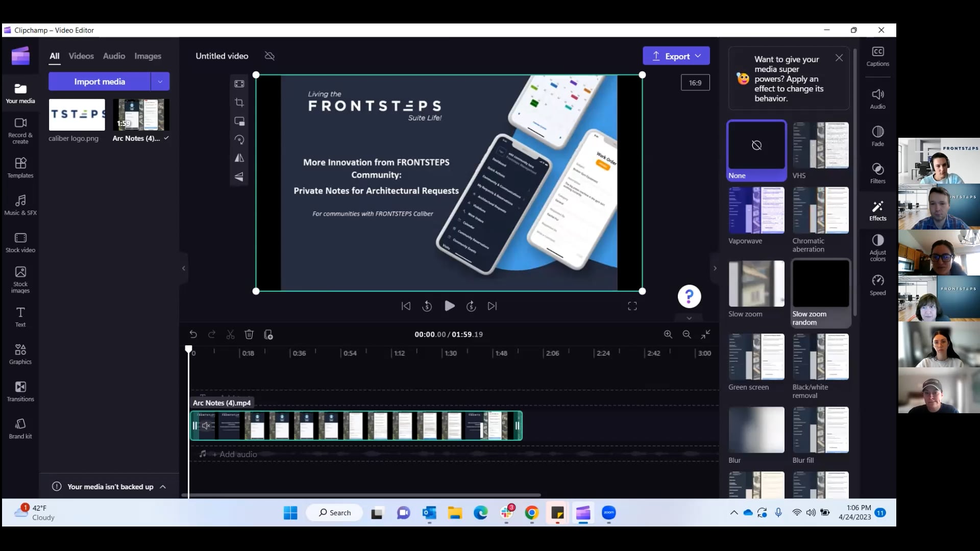The height and width of the screenshot is (551, 980).
Task: Switch to the Videos tab
Action: click(81, 56)
